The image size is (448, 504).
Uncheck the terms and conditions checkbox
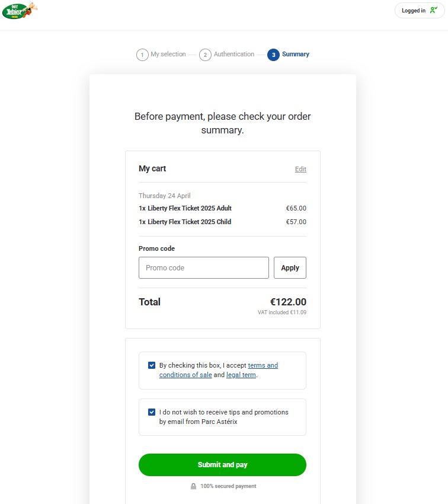pyautogui.click(x=152, y=365)
